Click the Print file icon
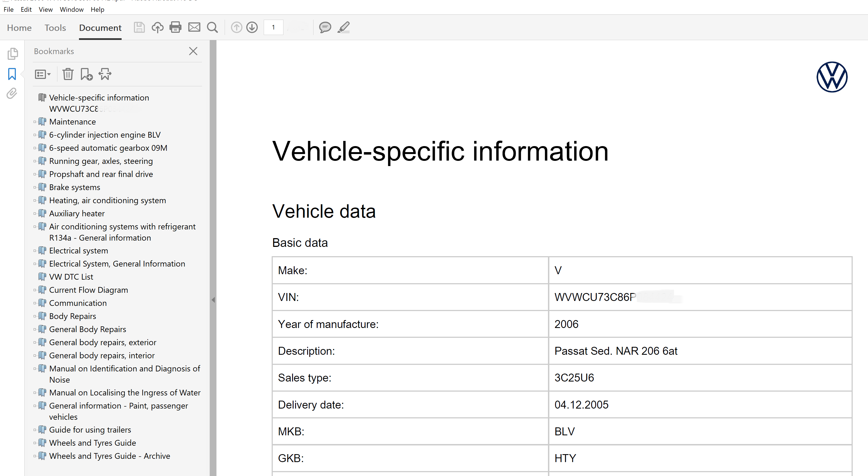The width and height of the screenshot is (868, 476). coord(175,27)
